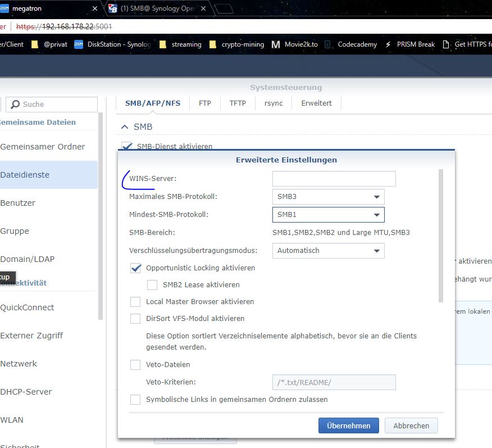Screen dimensions: 492x448
Task: Toggle SMB-Dienst aktivieren checkbox
Action: 127,146
